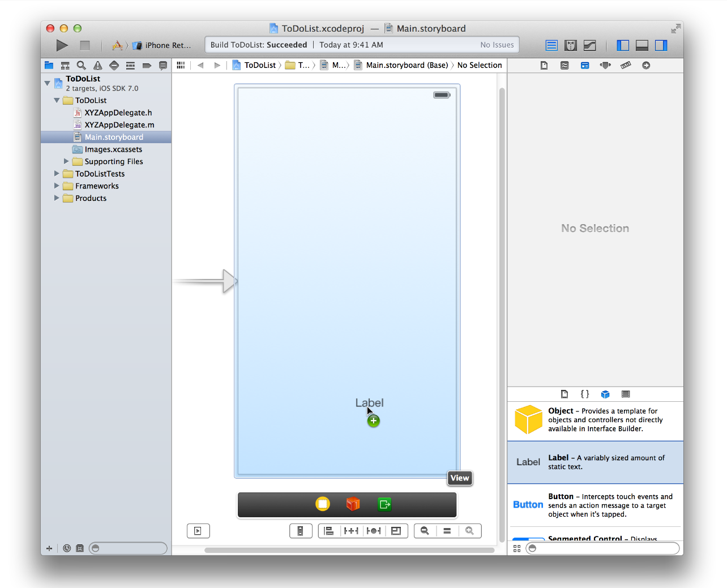The height and width of the screenshot is (588, 727).
Task: Go back in jump bar history
Action: [200, 66]
